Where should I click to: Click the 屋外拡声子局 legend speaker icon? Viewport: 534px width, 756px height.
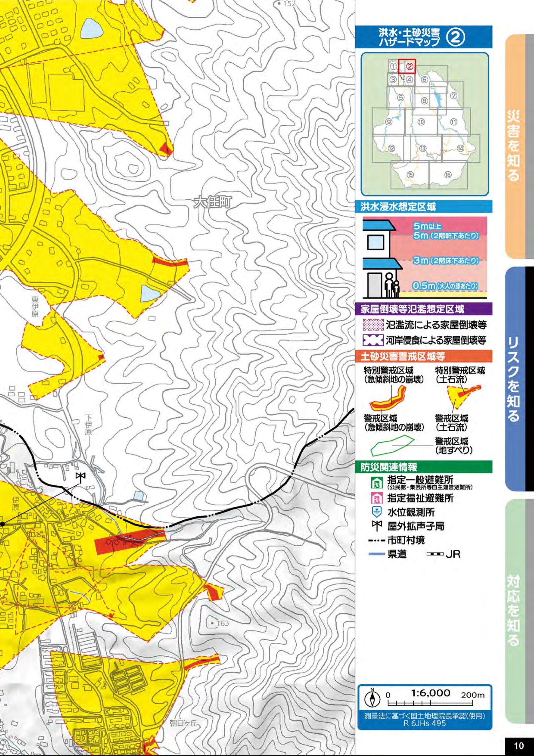[376, 526]
